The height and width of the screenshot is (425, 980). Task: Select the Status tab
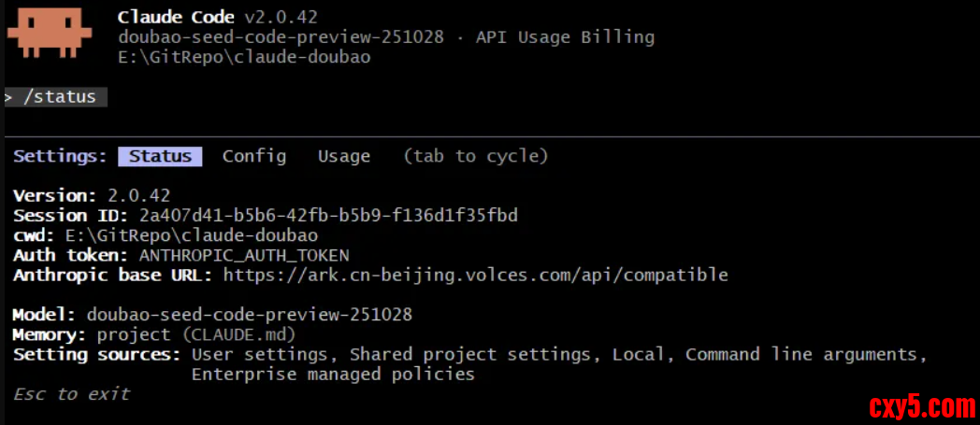click(160, 156)
